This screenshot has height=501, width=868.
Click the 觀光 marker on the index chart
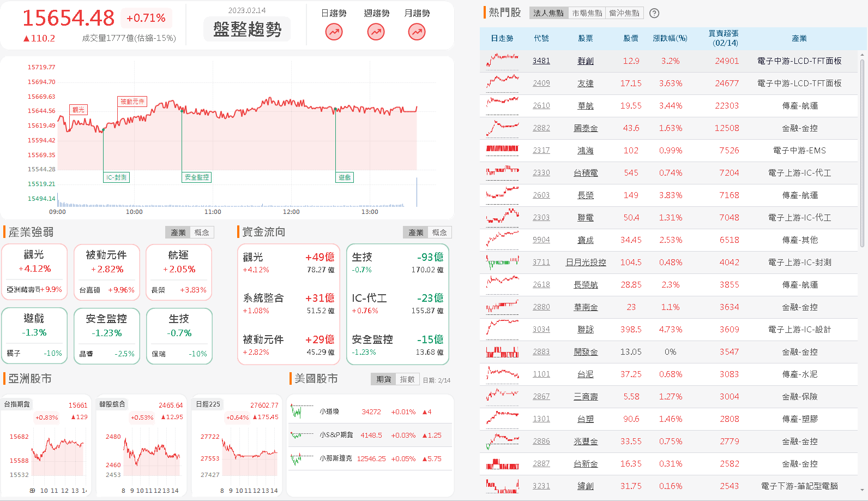[x=79, y=110]
